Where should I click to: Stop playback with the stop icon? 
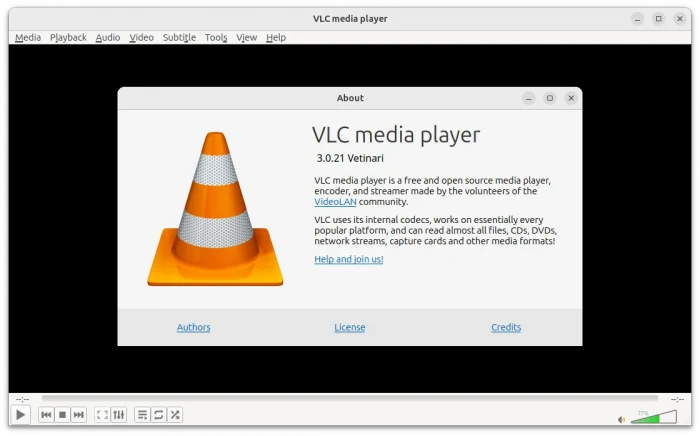pyautogui.click(x=62, y=415)
